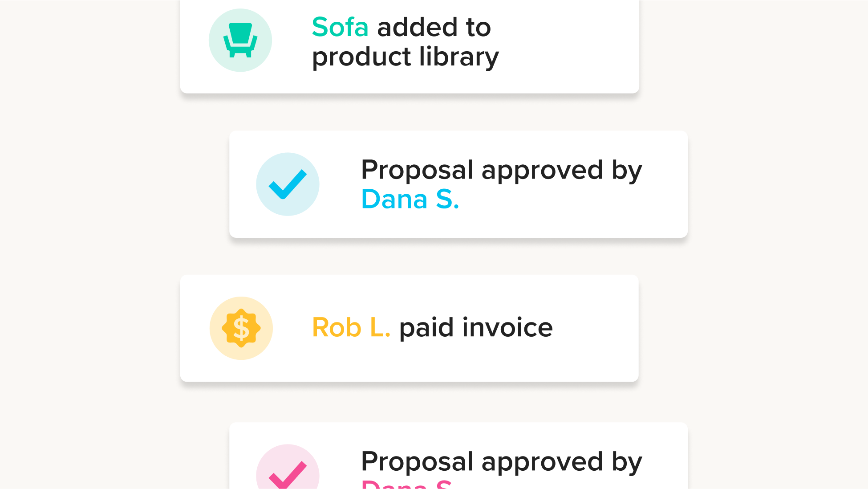The width and height of the screenshot is (868, 489).
Task: Open the orange 'Rob L.' link
Action: point(351,328)
